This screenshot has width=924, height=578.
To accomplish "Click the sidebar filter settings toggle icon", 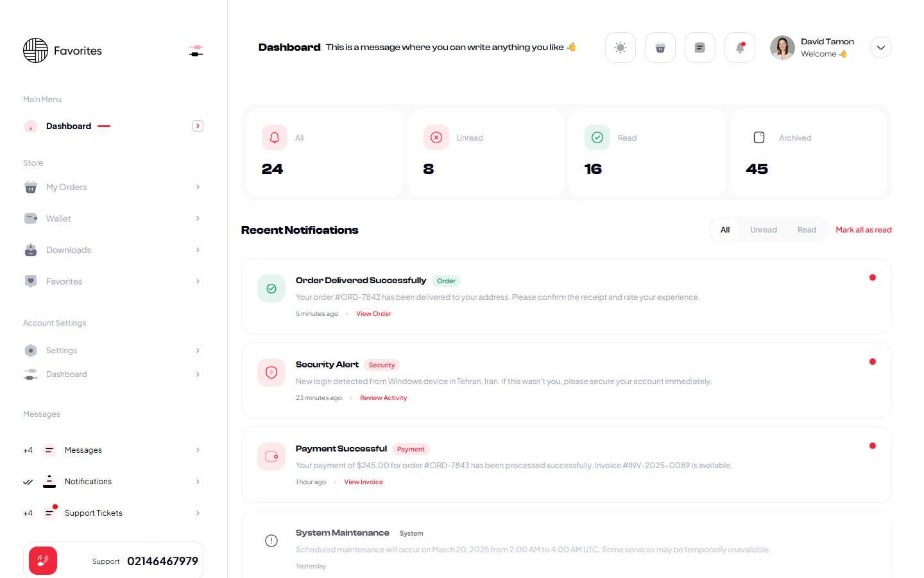I will coord(196,51).
